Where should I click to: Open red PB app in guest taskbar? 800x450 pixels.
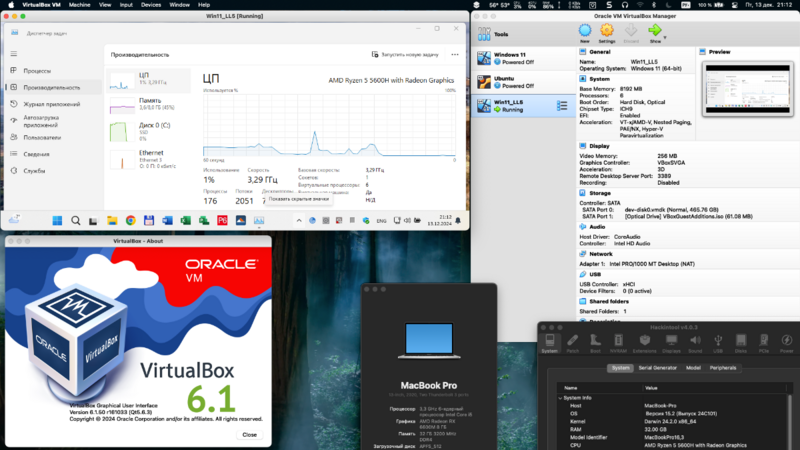(222, 220)
